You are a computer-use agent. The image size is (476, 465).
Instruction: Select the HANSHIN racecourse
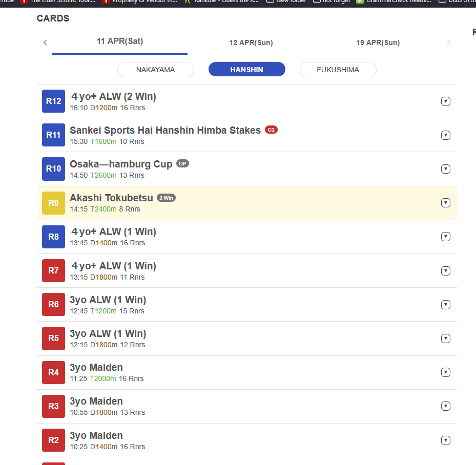[x=246, y=70]
